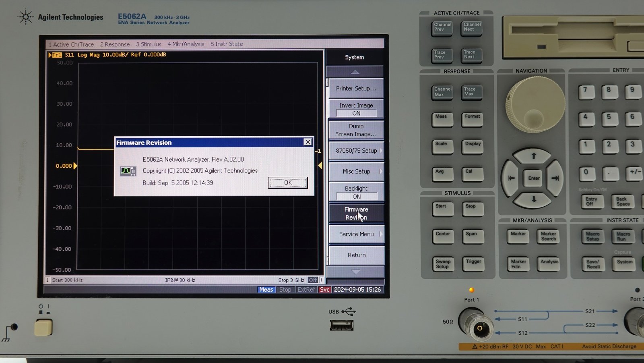Open the Printer Setup softkey
The width and height of the screenshot is (644, 363).
(356, 88)
